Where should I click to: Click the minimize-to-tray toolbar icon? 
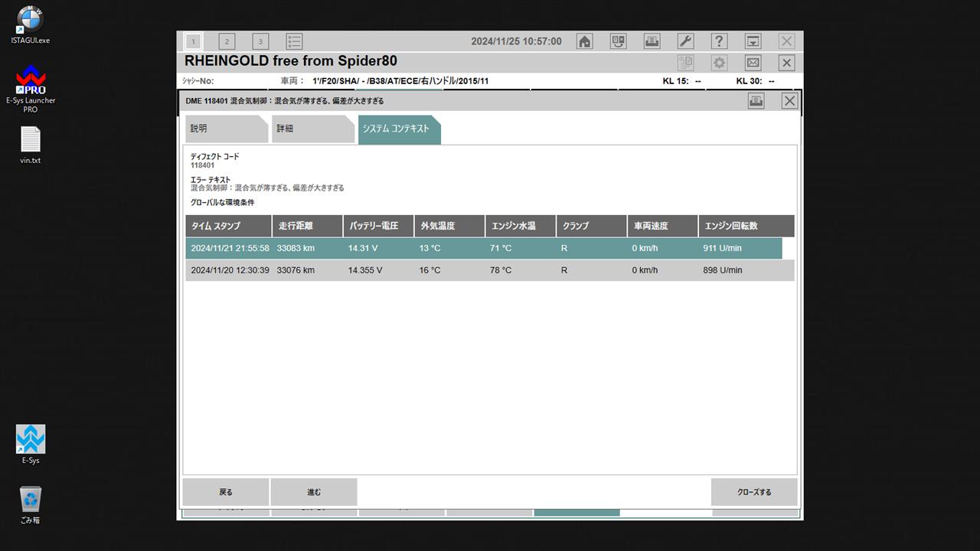(x=753, y=41)
